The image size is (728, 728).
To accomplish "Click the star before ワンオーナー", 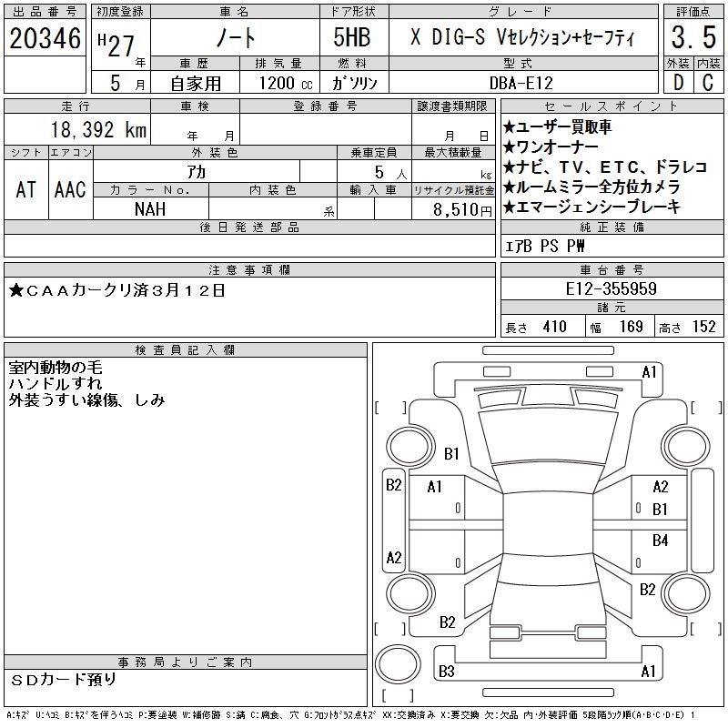I will tap(509, 147).
